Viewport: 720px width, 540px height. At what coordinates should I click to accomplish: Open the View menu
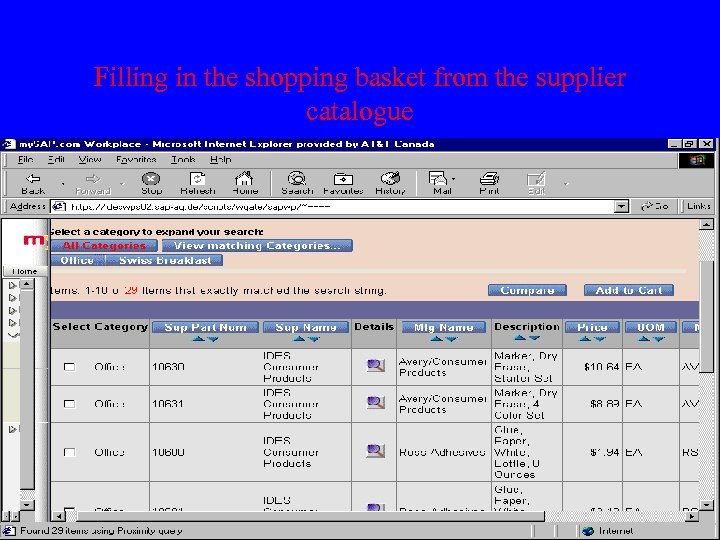90,159
